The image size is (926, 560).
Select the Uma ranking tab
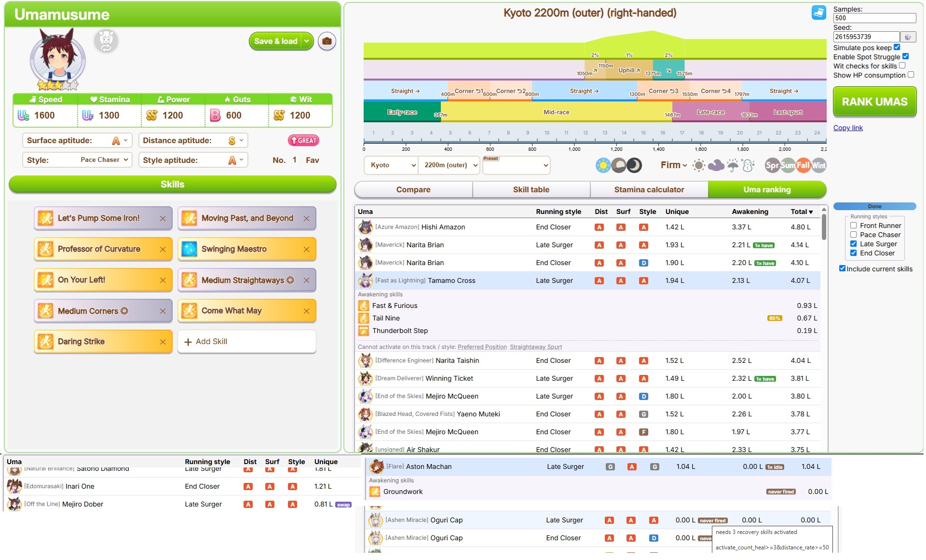[767, 190]
